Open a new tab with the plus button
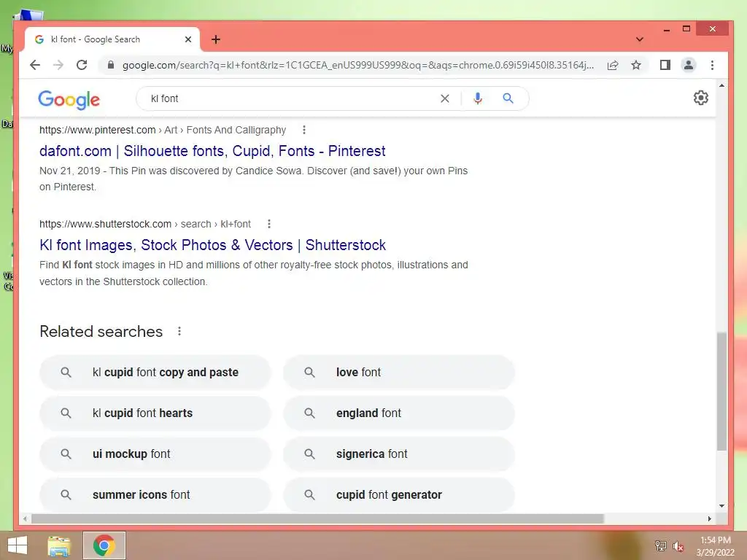 tap(216, 39)
